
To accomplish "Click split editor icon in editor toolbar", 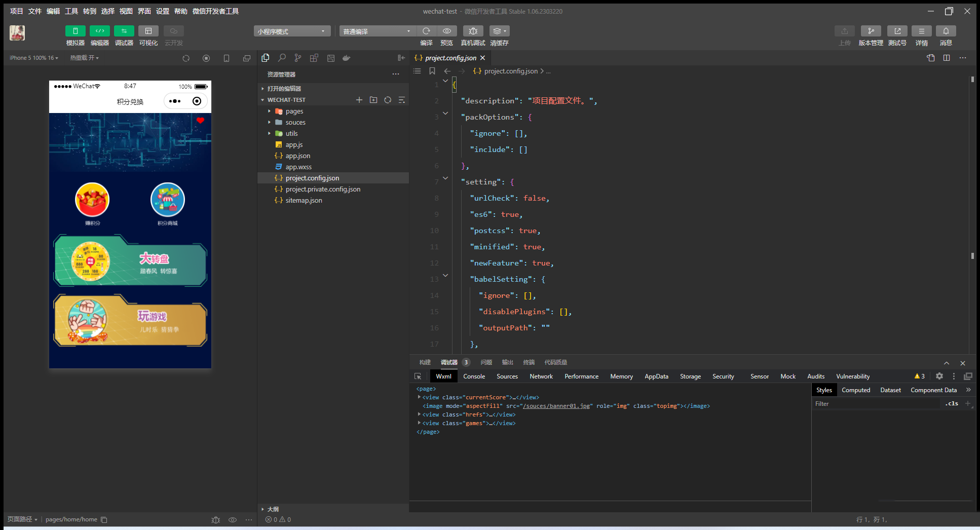I will (x=947, y=58).
